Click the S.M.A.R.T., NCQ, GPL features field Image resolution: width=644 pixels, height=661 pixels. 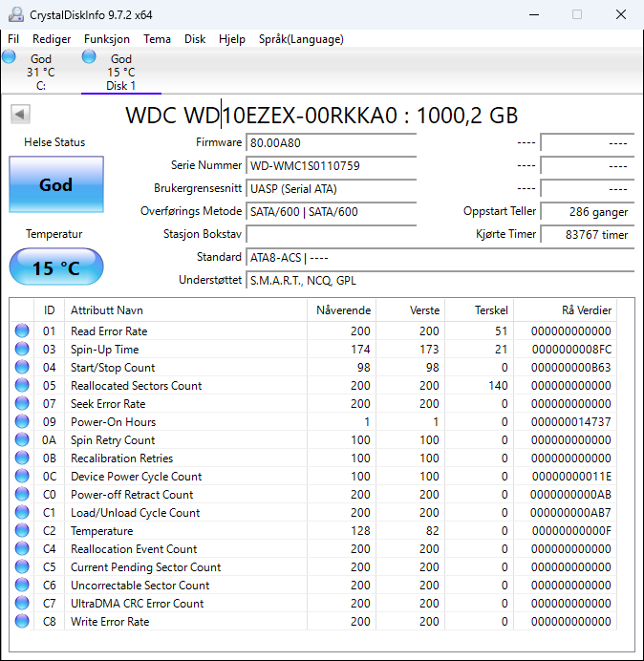click(x=440, y=280)
